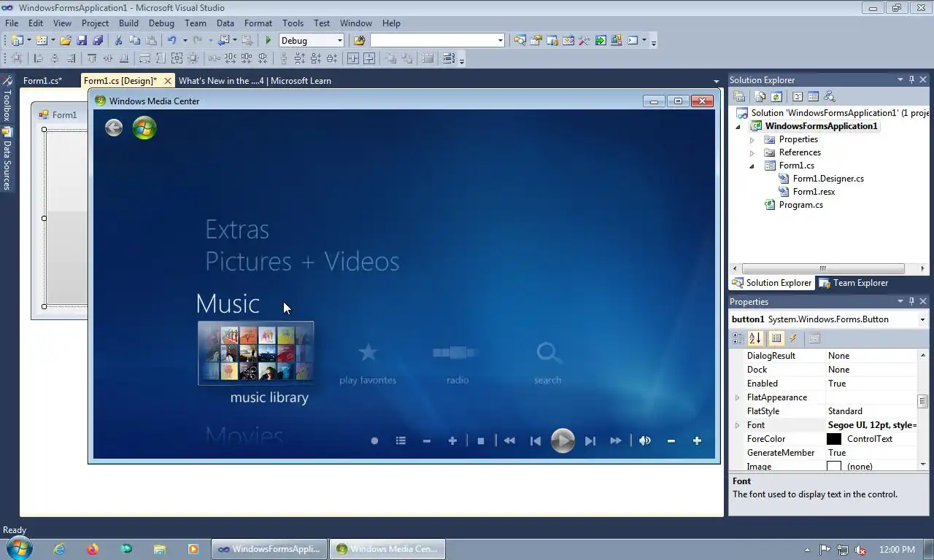Click the ForeColor black swatch
934x560 pixels.
click(x=834, y=439)
